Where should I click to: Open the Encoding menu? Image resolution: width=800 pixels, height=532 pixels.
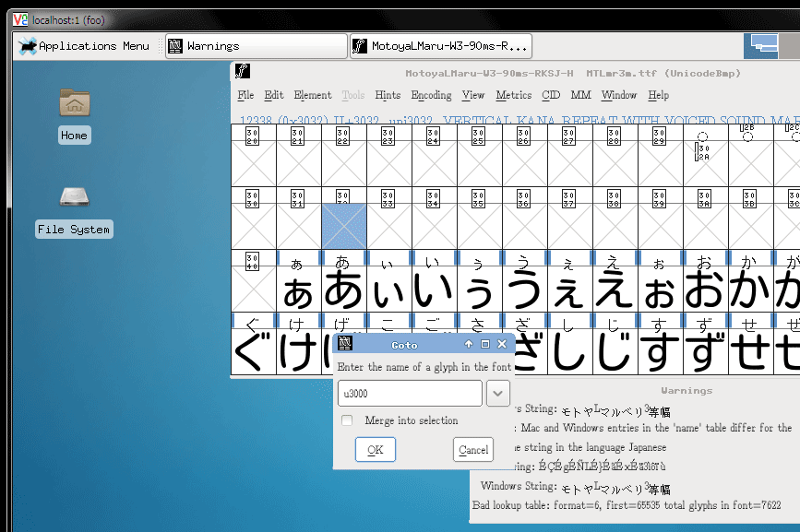(431, 95)
